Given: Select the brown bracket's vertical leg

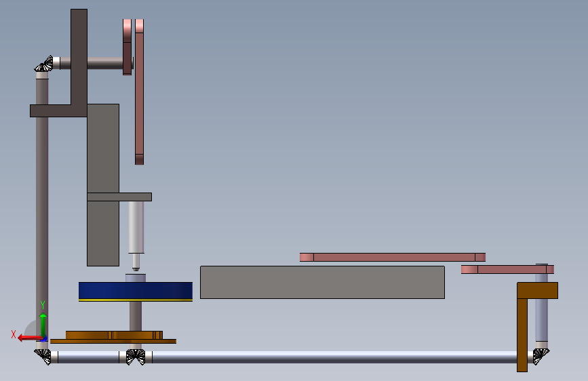Looking at the screenshot, I should click(522, 336).
